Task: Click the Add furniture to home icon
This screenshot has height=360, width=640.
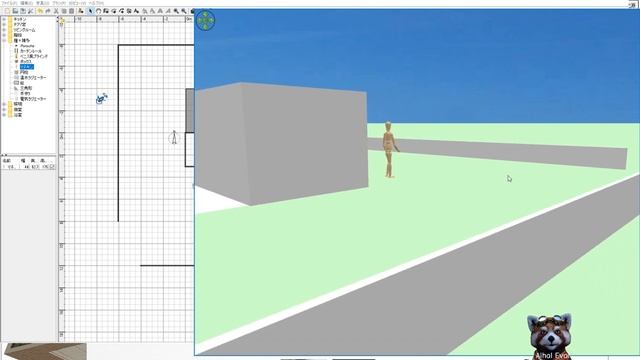Action: (x=80, y=11)
